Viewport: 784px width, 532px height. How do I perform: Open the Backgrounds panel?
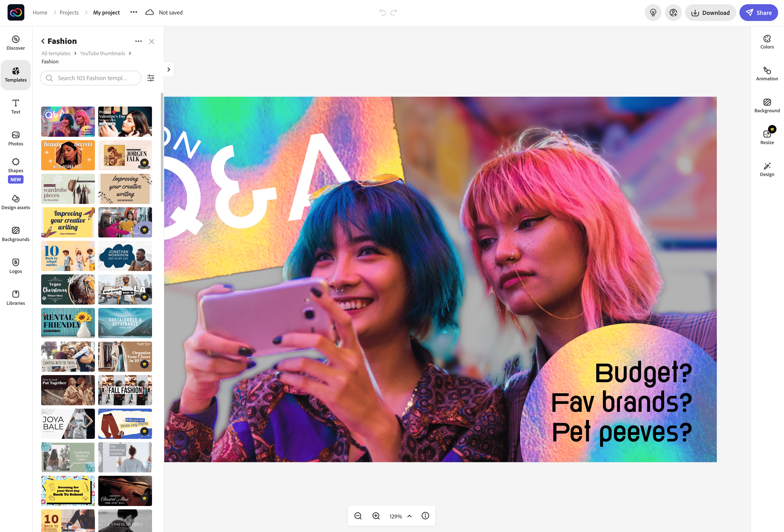16,234
